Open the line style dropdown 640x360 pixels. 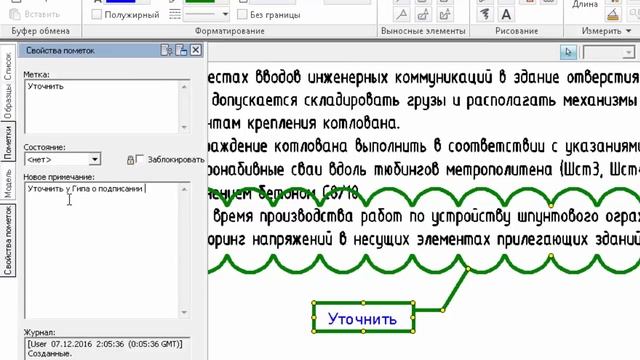tap(225, 15)
